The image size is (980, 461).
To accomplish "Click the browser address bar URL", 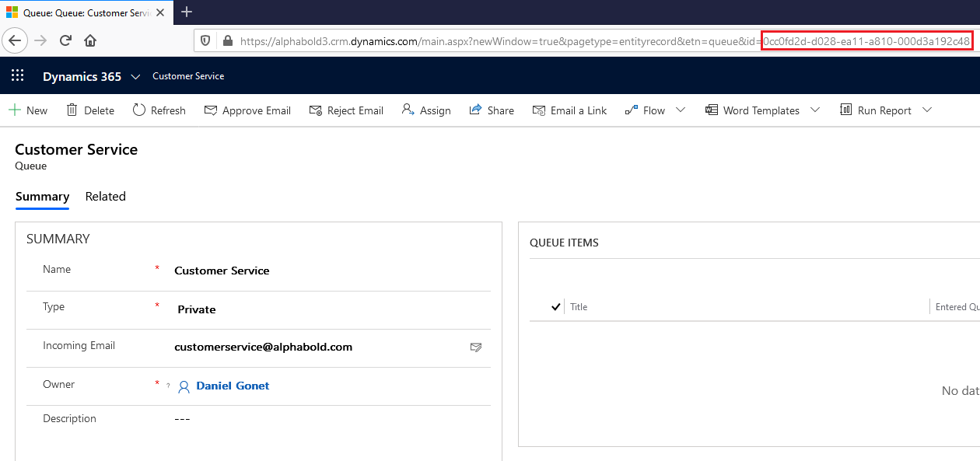I will [606, 41].
